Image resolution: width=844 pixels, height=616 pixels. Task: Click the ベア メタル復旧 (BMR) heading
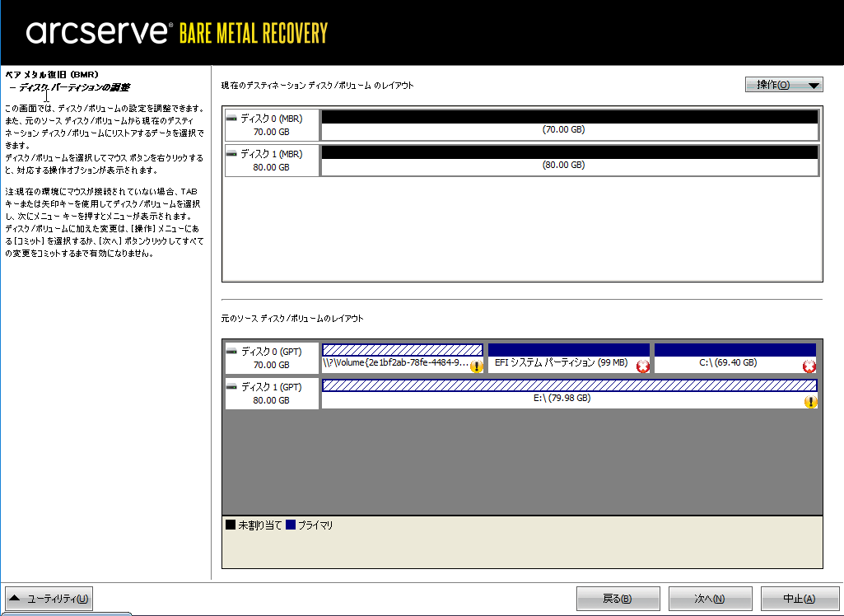[x=52, y=74]
